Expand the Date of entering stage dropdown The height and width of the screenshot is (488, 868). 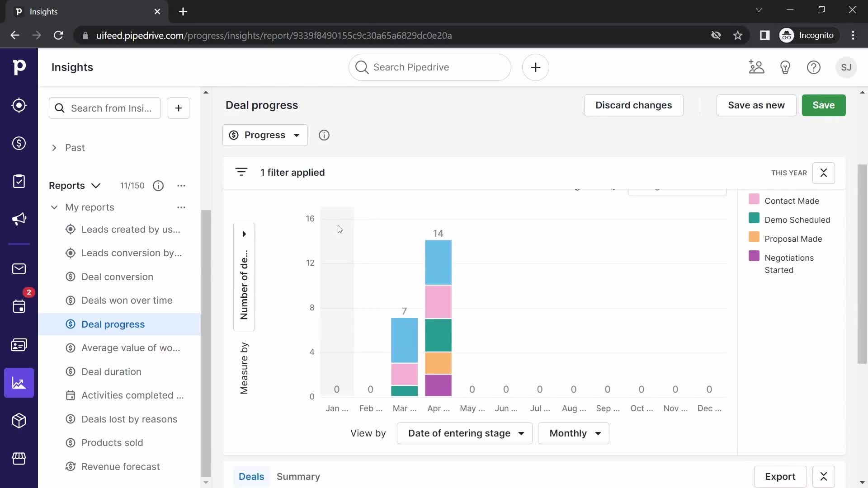[x=465, y=433]
